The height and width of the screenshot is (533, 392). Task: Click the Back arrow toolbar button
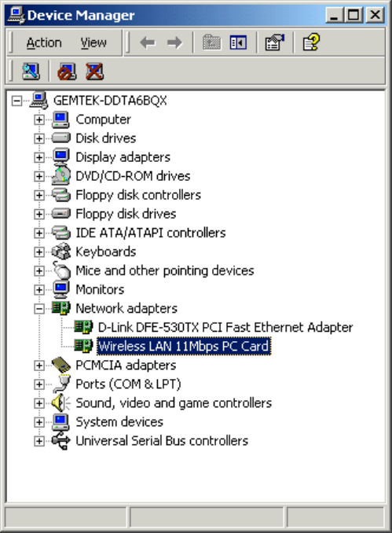(148, 42)
